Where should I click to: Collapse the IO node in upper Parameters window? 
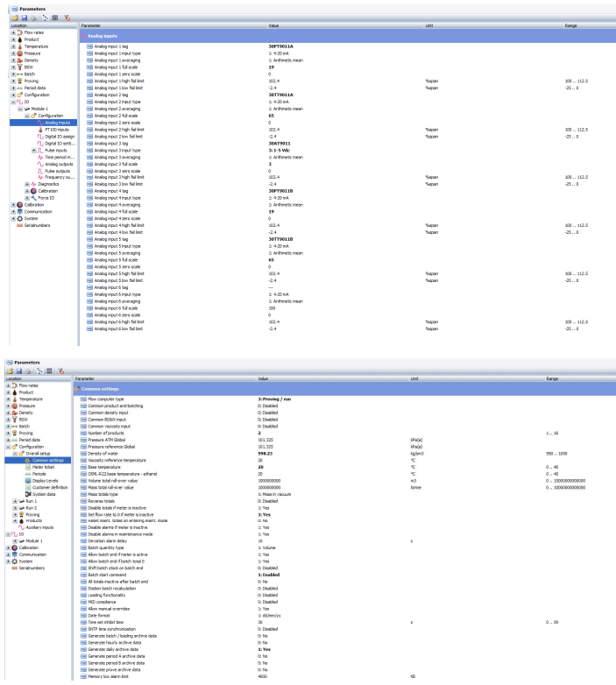[x=13, y=102]
